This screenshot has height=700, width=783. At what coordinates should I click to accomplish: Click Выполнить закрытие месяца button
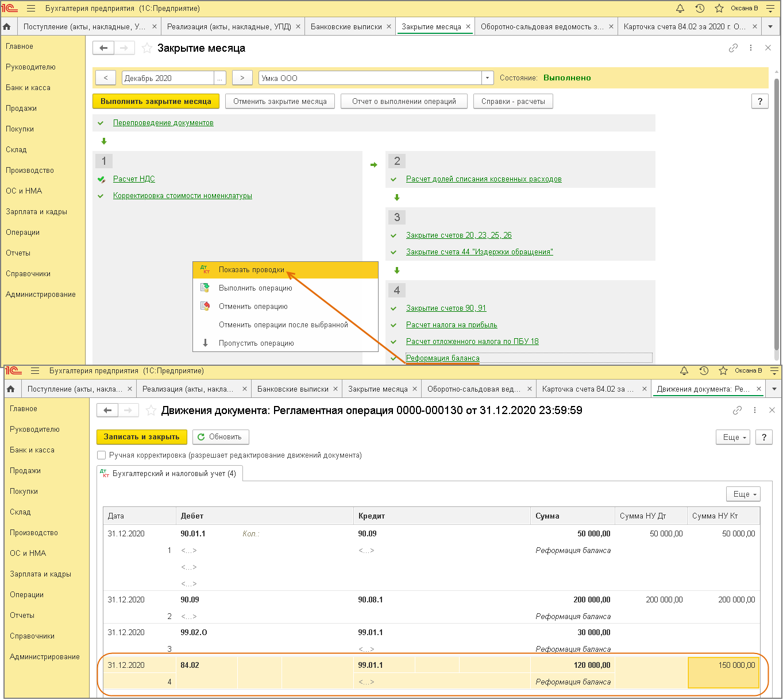click(156, 102)
